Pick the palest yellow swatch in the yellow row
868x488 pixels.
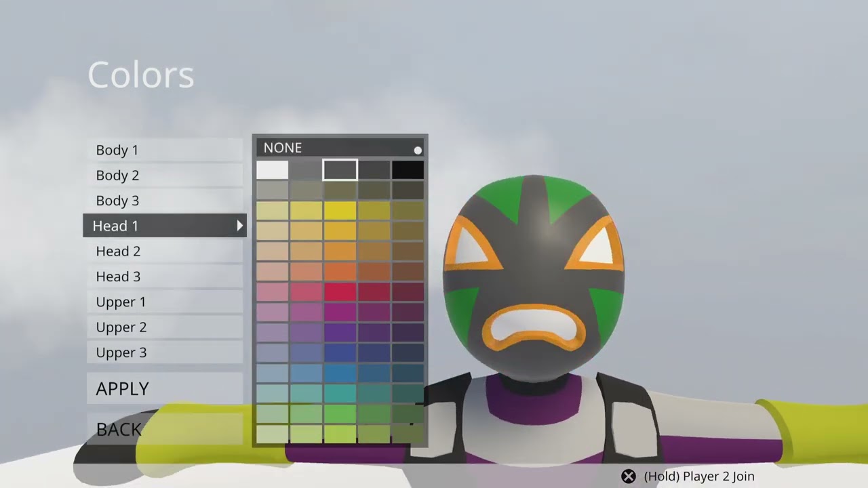pyautogui.click(x=273, y=211)
